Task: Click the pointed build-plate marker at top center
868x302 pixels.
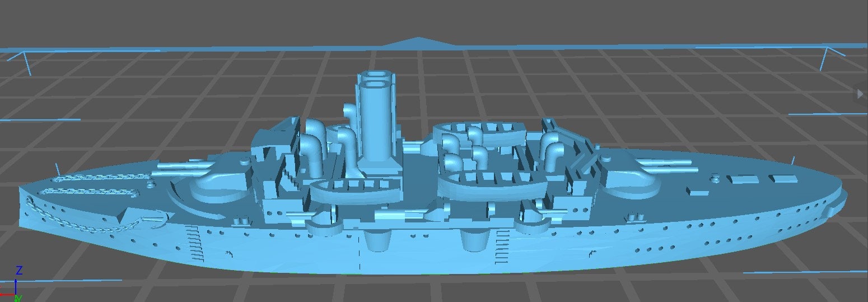Action: [418, 42]
